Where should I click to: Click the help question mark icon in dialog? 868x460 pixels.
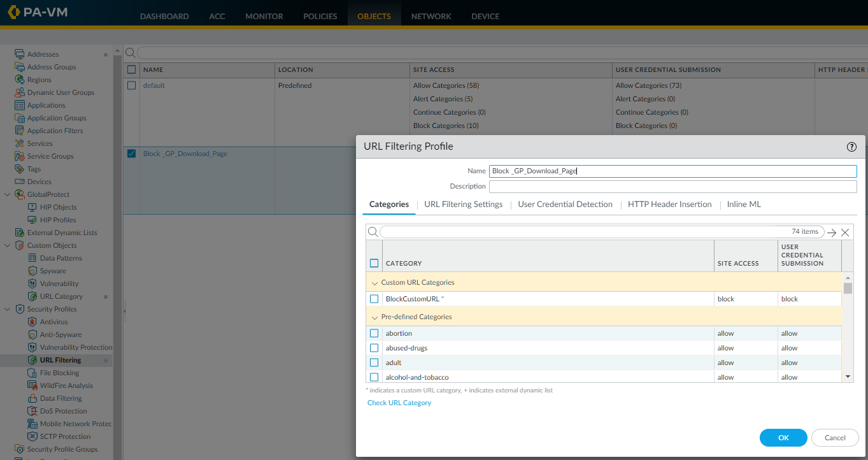[851, 147]
